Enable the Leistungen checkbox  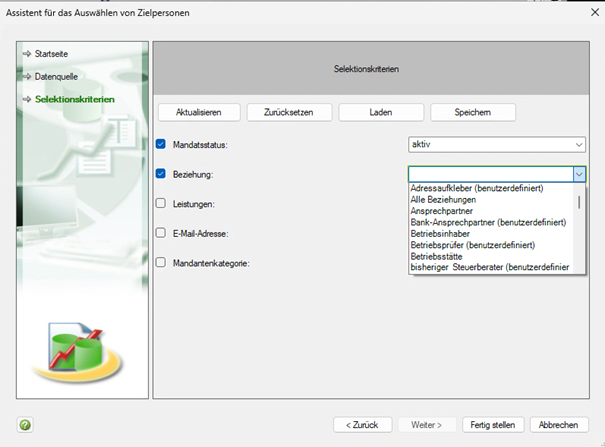click(161, 204)
